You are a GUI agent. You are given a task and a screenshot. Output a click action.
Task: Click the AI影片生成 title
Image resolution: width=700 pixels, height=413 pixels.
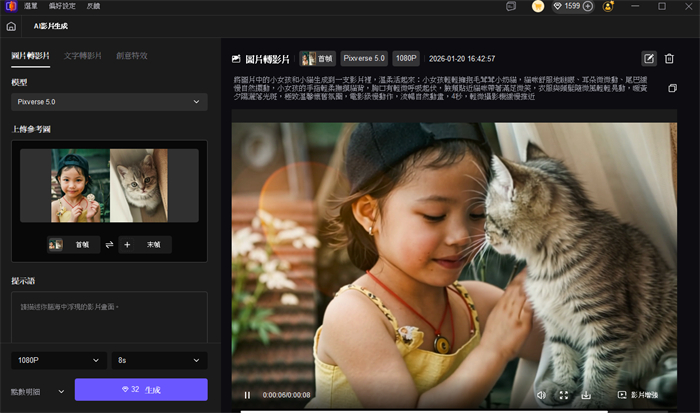pyautogui.click(x=51, y=26)
